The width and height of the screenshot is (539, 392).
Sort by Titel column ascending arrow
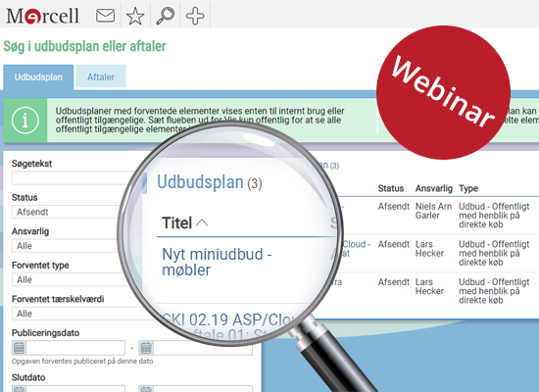coord(202,223)
